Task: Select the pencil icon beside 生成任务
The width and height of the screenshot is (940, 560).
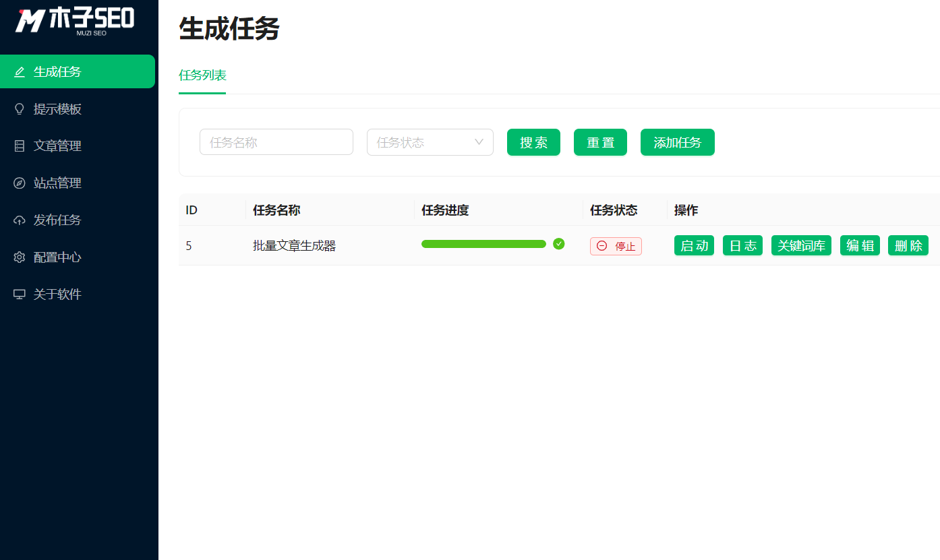Action: (x=20, y=71)
